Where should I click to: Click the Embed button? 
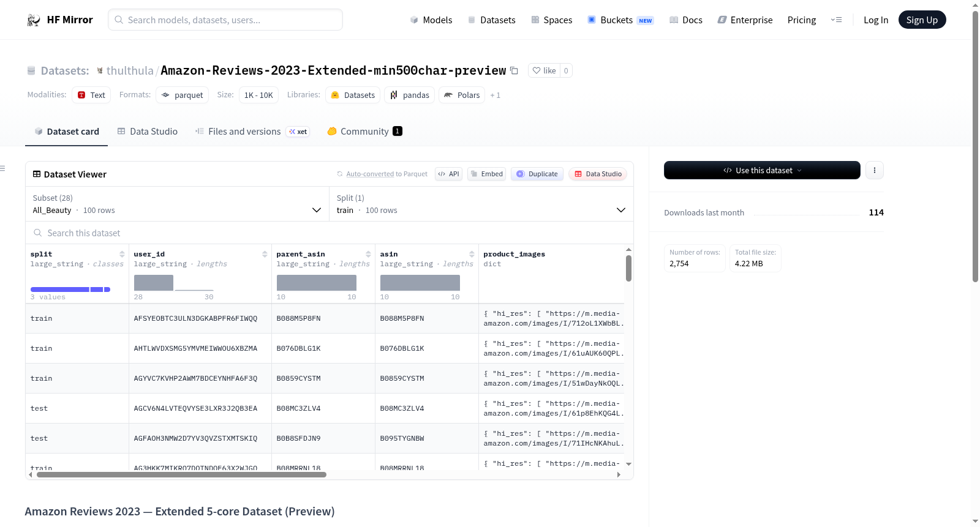pos(486,174)
